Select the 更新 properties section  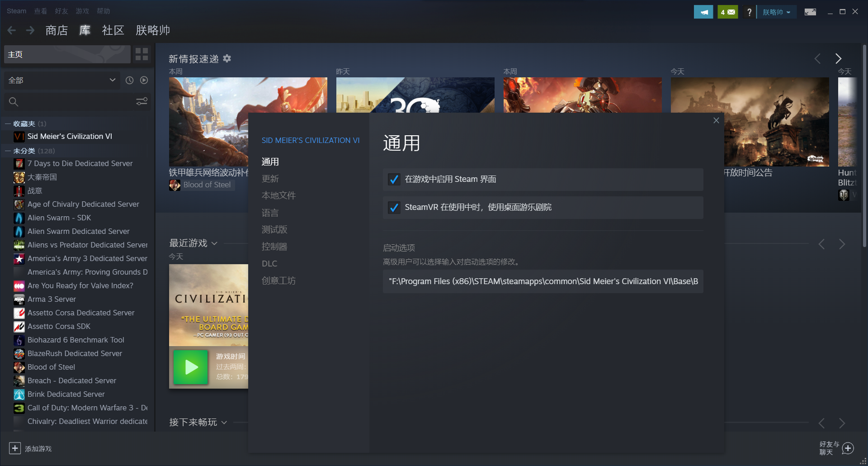click(x=270, y=179)
